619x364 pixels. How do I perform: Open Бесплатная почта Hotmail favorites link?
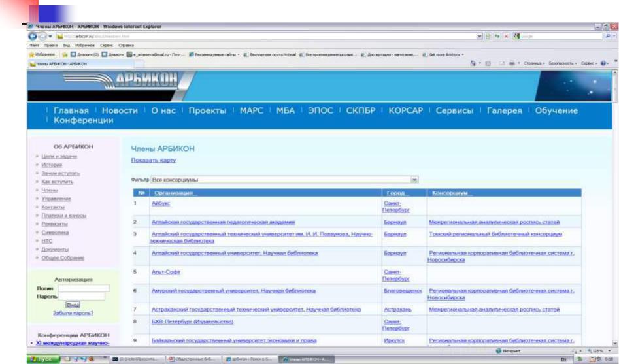(x=270, y=54)
